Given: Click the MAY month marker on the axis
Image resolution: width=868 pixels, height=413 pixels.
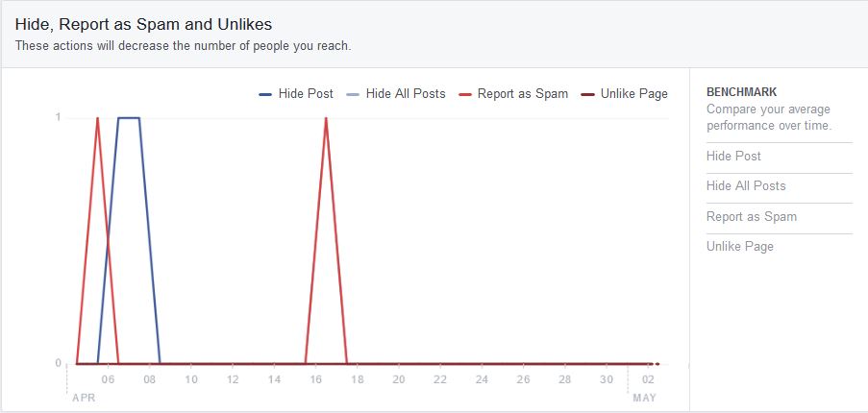Looking at the screenshot, I should [x=644, y=398].
